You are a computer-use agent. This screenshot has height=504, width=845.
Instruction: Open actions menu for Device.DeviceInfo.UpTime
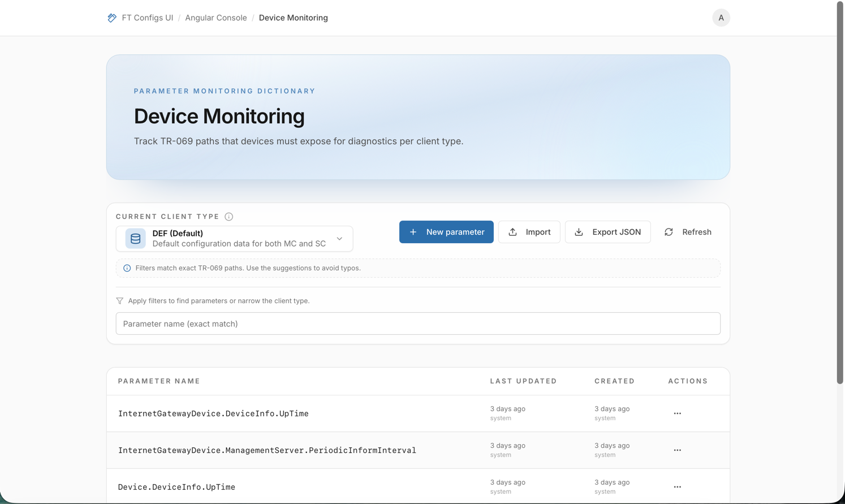click(x=678, y=487)
